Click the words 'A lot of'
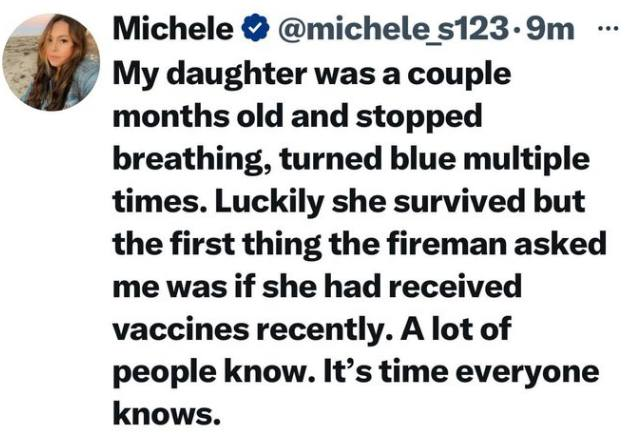The image size is (630, 442). pos(456,329)
